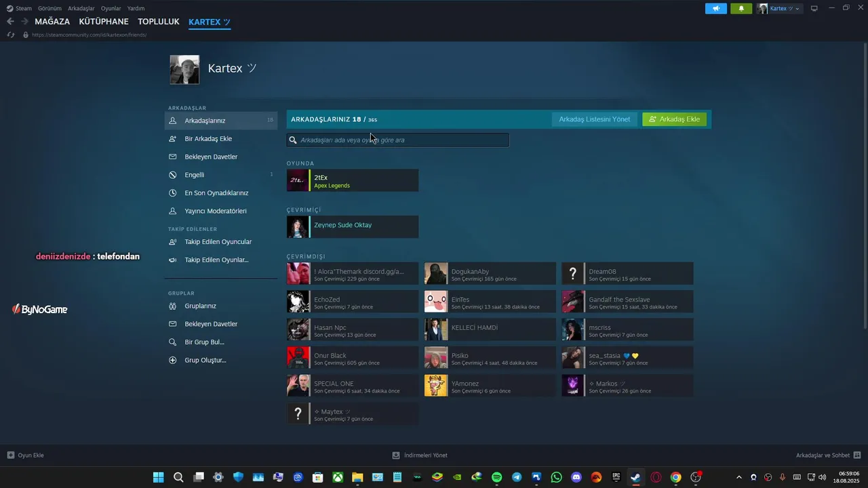Click Oyun Ekle at bottom left
Screen dimensions: 868x488
click(26, 455)
